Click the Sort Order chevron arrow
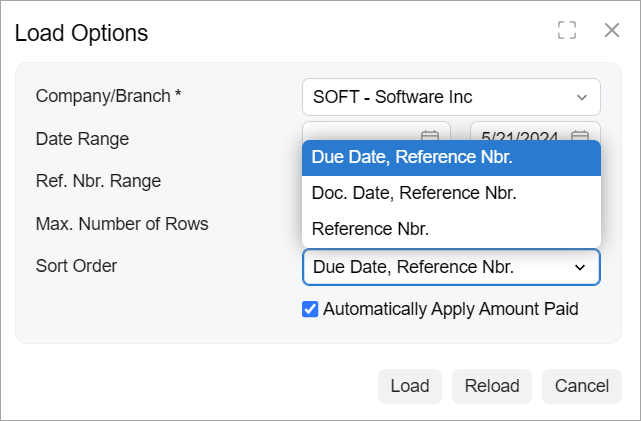Viewport: 641px width, 421px height. point(579,267)
